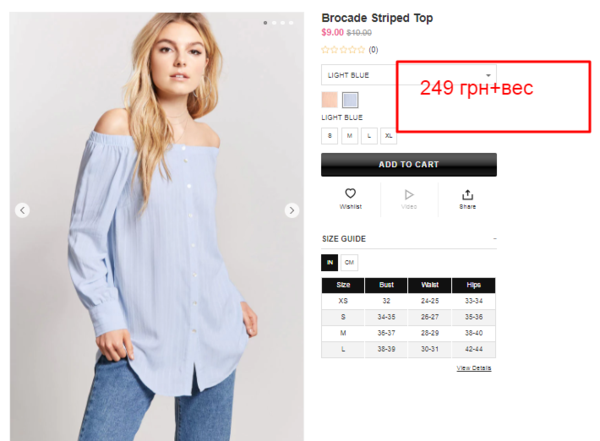Go to next product image arrow

[292, 210]
